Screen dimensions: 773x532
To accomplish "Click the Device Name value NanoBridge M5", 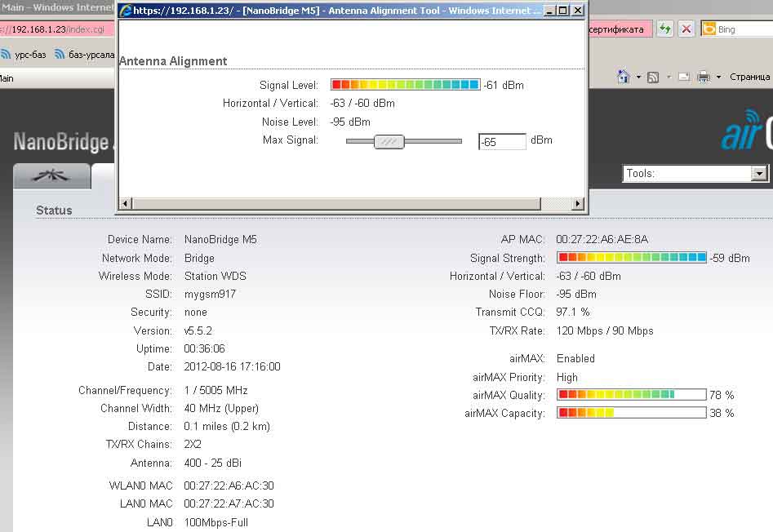I will tap(220, 239).
